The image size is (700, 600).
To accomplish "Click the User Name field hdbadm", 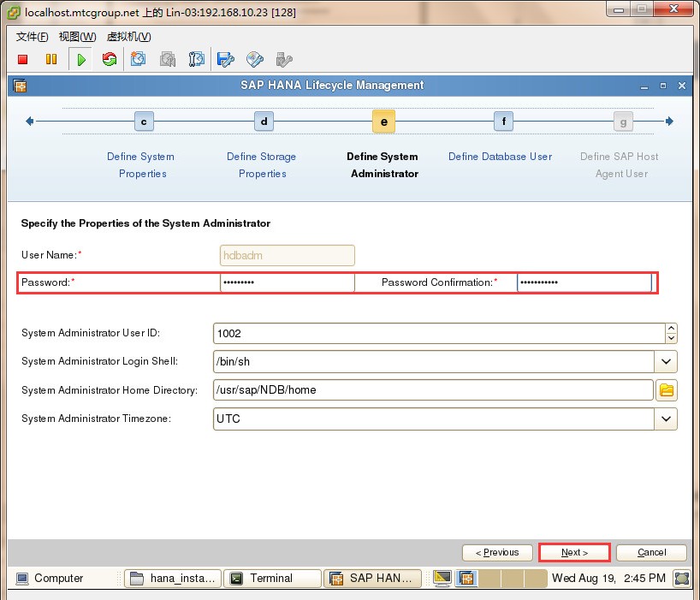I will pyautogui.click(x=288, y=255).
